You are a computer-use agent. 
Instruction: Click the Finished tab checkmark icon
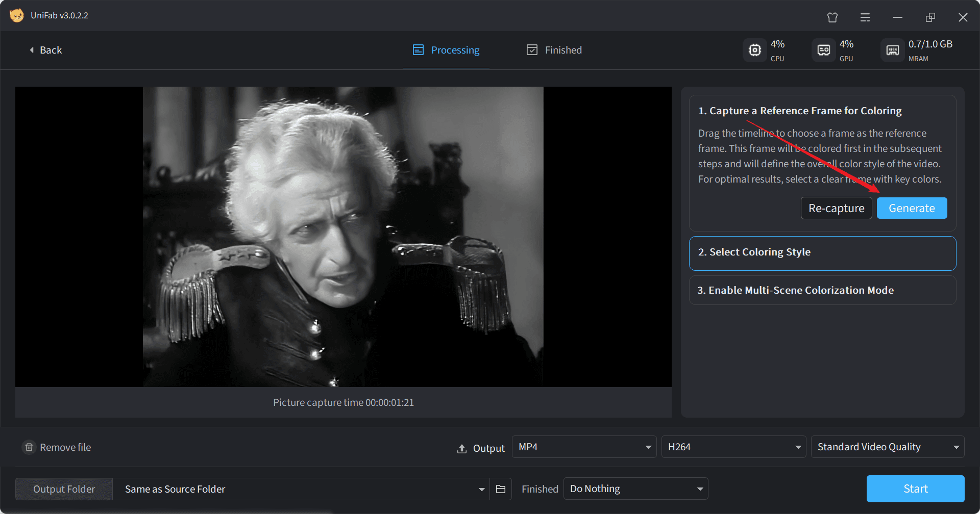(x=532, y=49)
